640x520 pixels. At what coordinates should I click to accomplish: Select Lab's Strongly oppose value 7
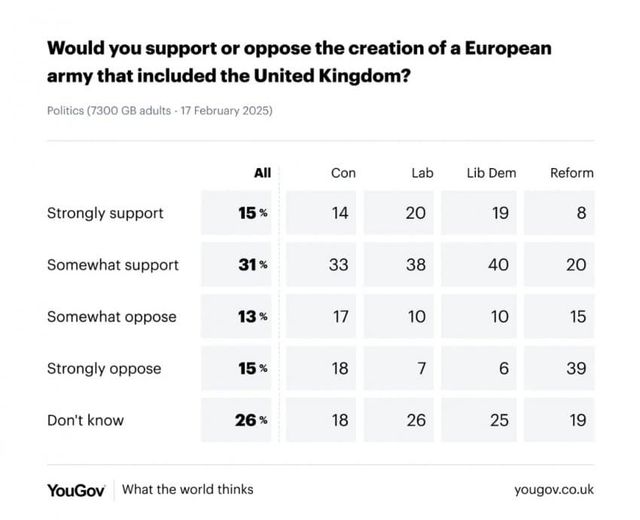point(421,369)
